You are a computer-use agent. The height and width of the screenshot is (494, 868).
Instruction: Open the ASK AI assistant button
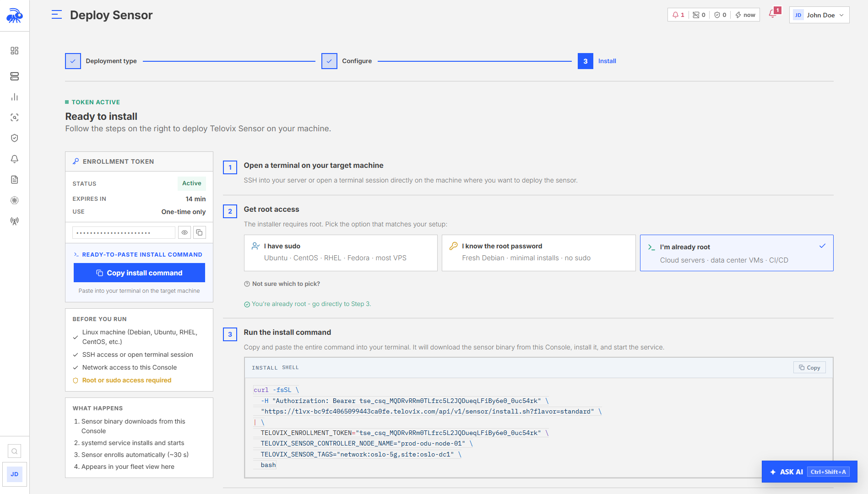tap(809, 472)
